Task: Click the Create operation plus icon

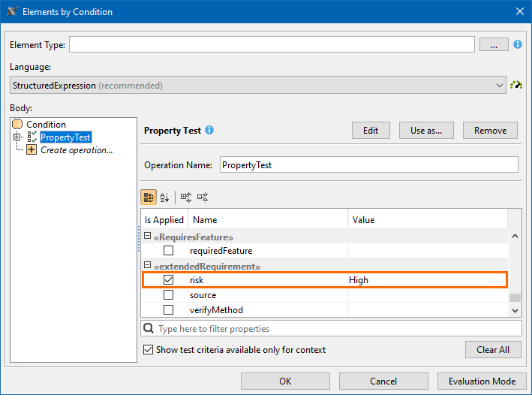Action: [32, 150]
